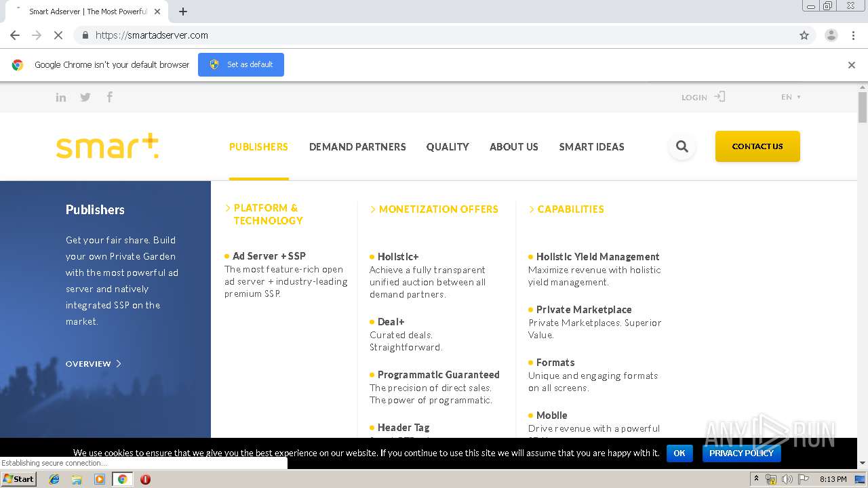This screenshot has height=488, width=868.
Task: Open the Chrome profile avatar
Action: tap(831, 35)
